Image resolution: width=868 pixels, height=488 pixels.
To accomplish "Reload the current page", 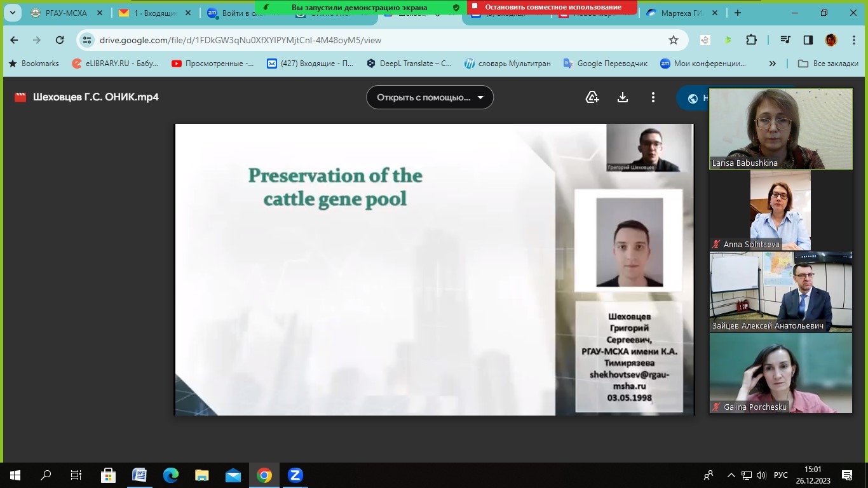I will (x=60, y=40).
